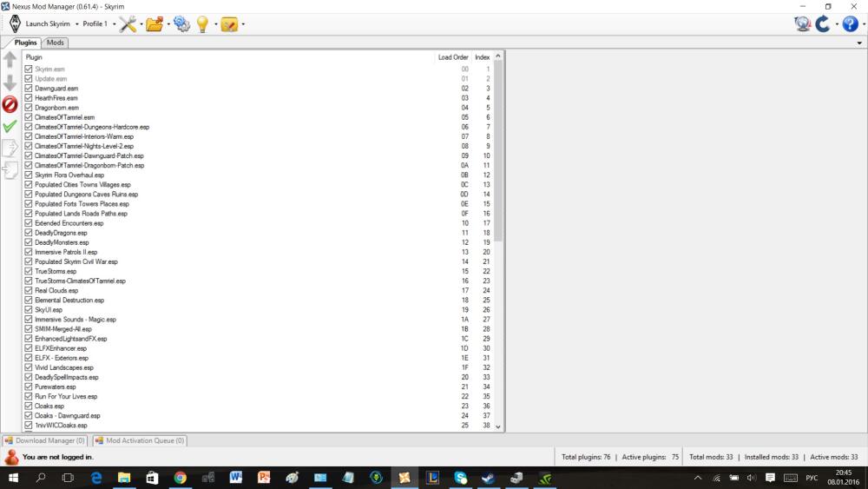
Task: Uncheck the Dawnguard.esm plugin
Action: [29, 88]
